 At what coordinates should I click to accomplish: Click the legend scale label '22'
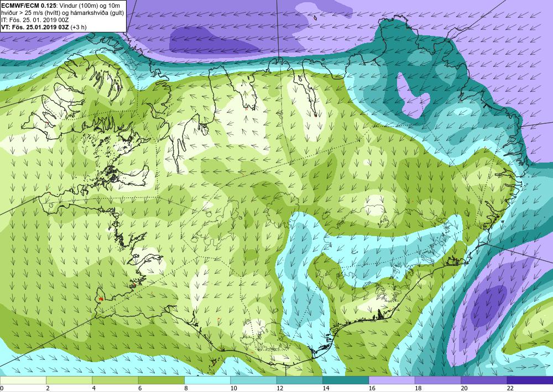point(510,388)
